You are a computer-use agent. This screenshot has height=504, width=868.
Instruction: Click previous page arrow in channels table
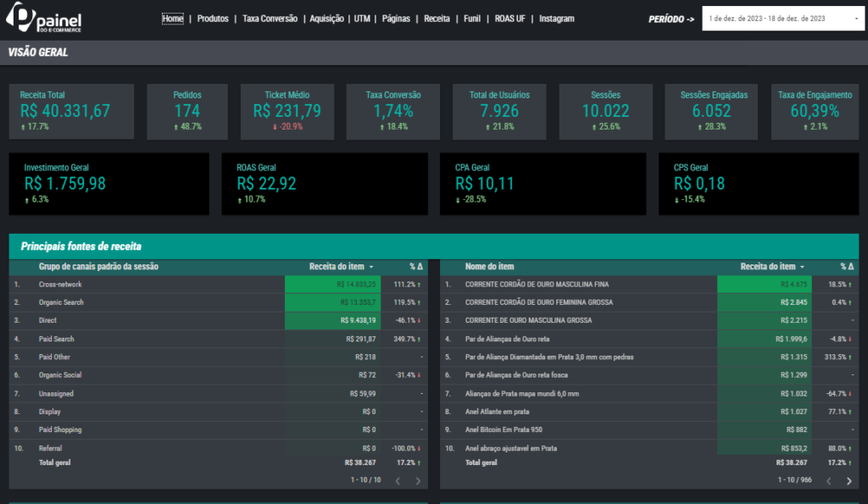click(396, 481)
